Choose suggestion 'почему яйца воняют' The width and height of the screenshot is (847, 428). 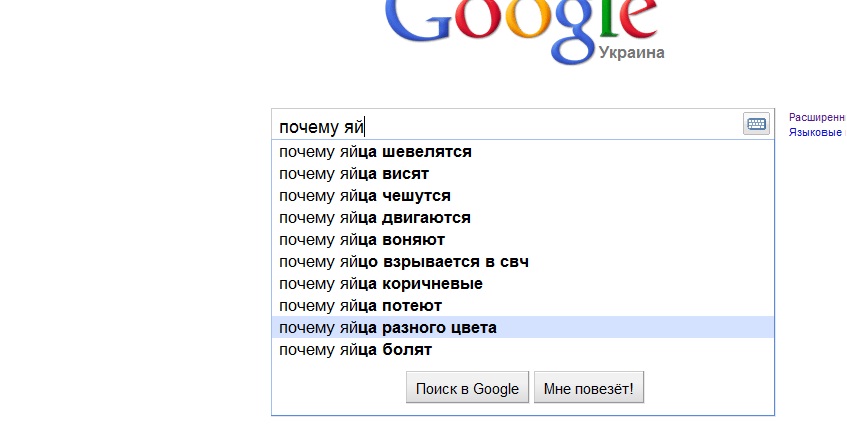(362, 240)
